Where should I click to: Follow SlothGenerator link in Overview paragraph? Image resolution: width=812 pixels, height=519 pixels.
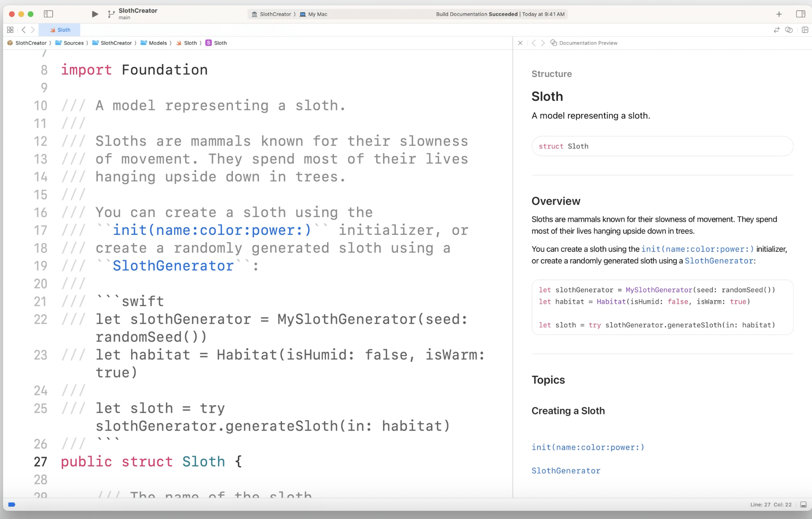pos(719,261)
